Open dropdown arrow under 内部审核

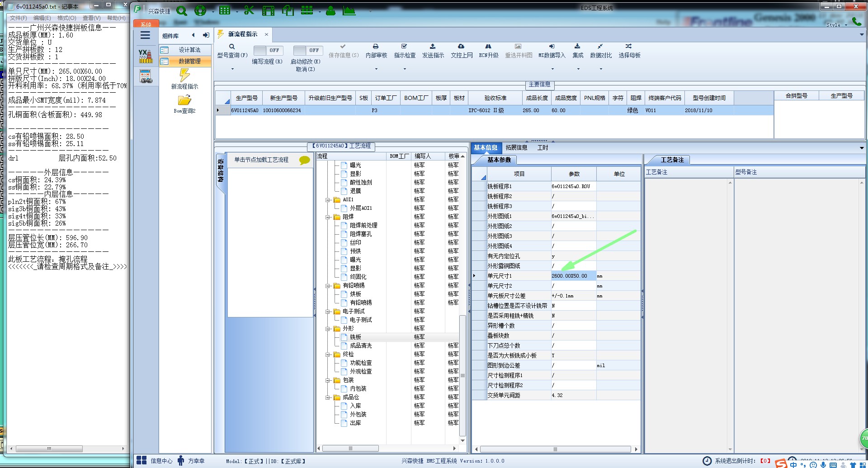pos(376,69)
